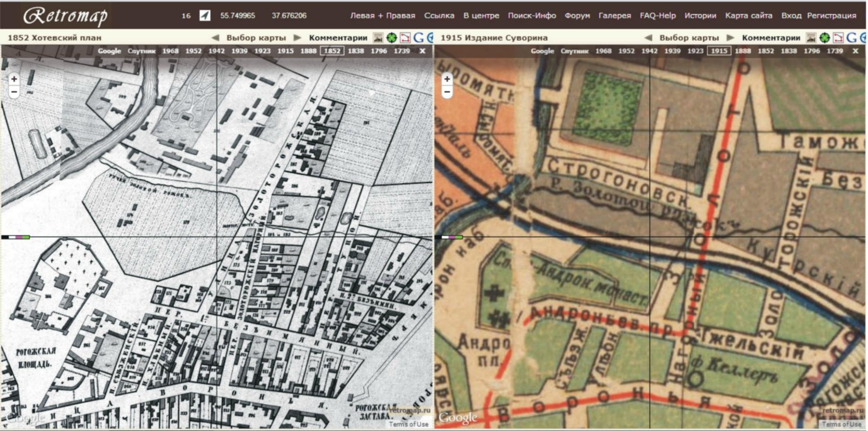This screenshot has height=431, width=868.
Task: Zoom in on the left 1852 map
Action: (14, 79)
